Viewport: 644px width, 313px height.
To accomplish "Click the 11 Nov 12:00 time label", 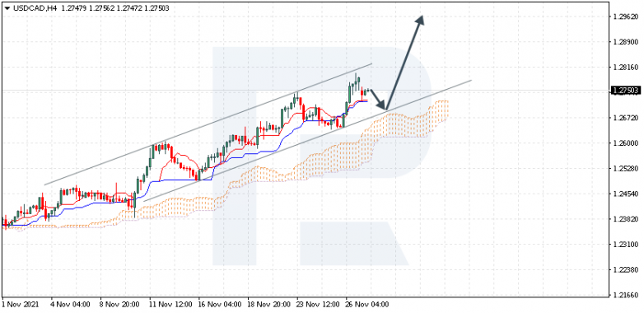I will tap(170, 305).
